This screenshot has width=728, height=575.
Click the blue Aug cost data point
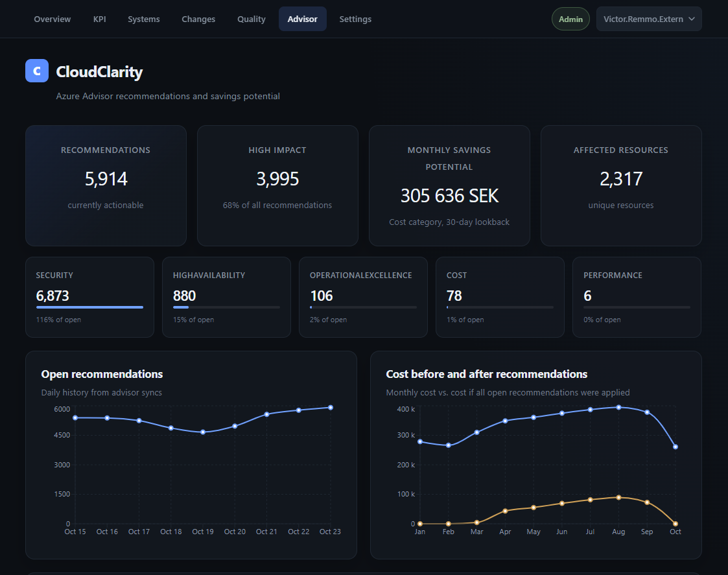tap(618, 407)
